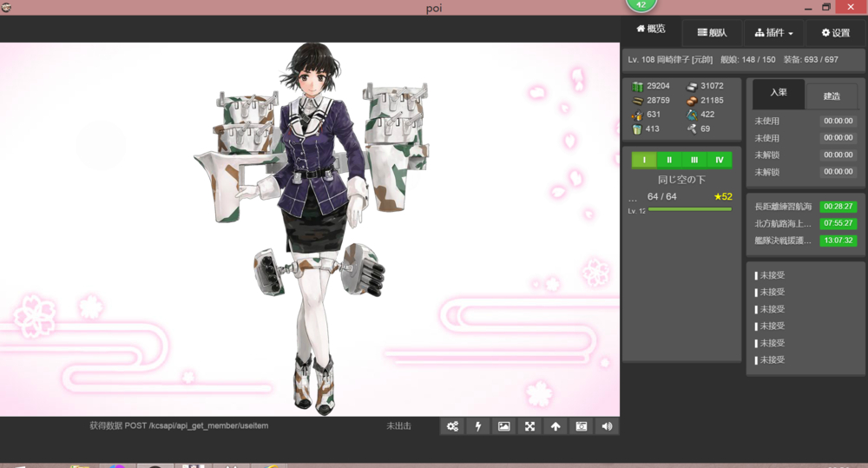
Task: Click the development material icon beside 422
Action: point(692,115)
